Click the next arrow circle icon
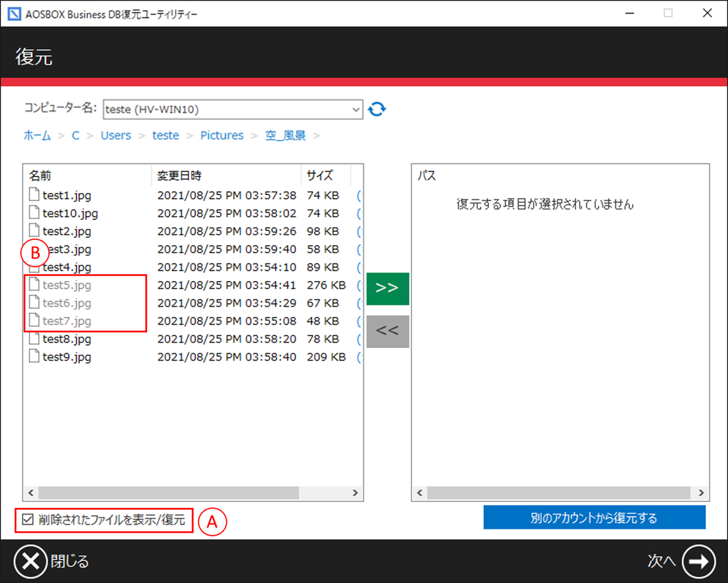728x583 pixels. coord(698,561)
